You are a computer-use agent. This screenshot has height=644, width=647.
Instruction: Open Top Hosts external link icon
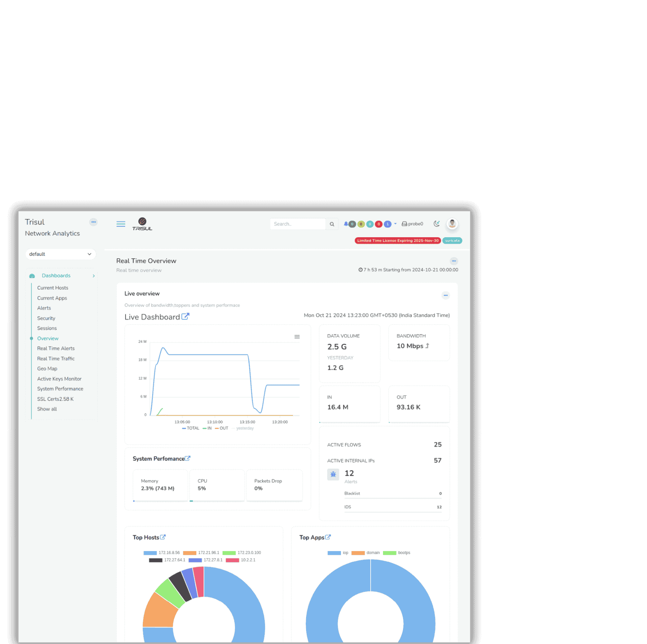[x=163, y=537]
